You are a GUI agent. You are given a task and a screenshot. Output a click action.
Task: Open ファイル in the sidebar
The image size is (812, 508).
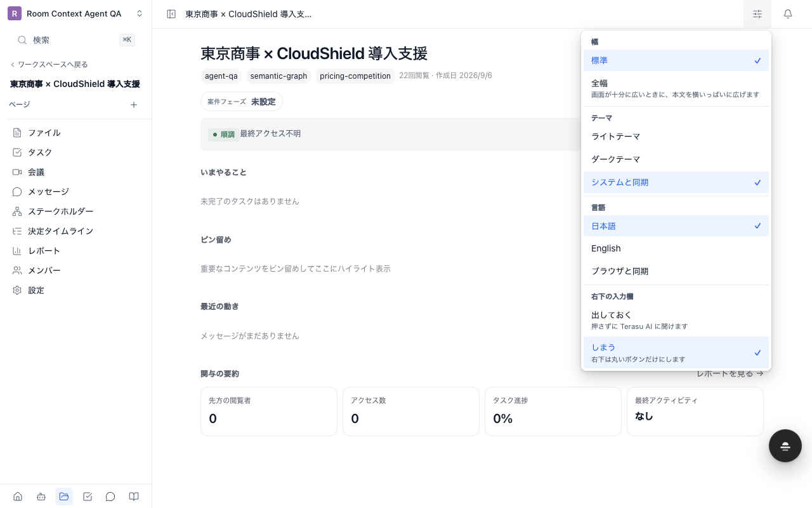pos(76,133)
